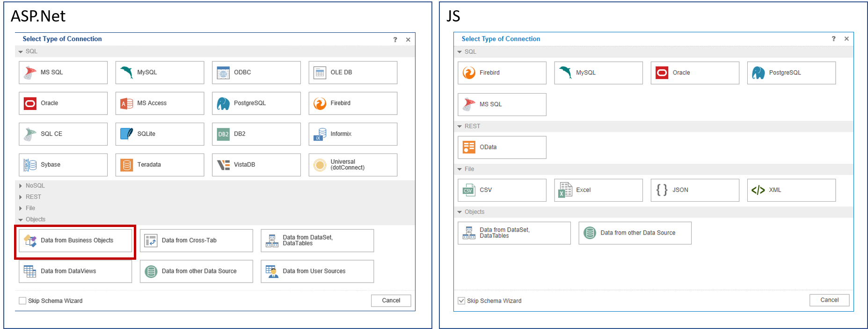Viewport: 868px width, 329px height.
Task: Pick PostgreSQL in the JS dialog
Action: pos(791,73)
